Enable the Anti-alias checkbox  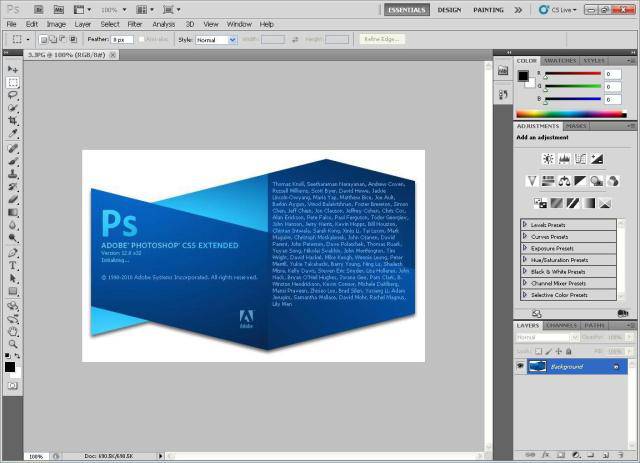coord(142,40)
